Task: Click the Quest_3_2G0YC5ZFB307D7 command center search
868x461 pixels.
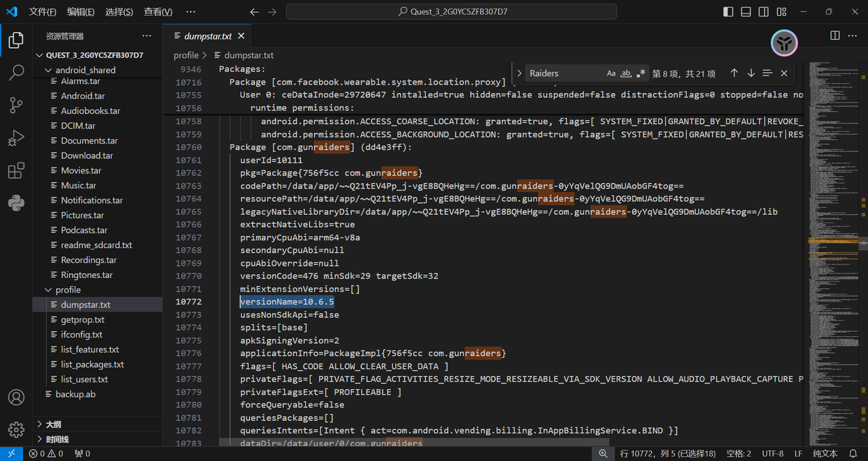Action: (x=452, y=12)
